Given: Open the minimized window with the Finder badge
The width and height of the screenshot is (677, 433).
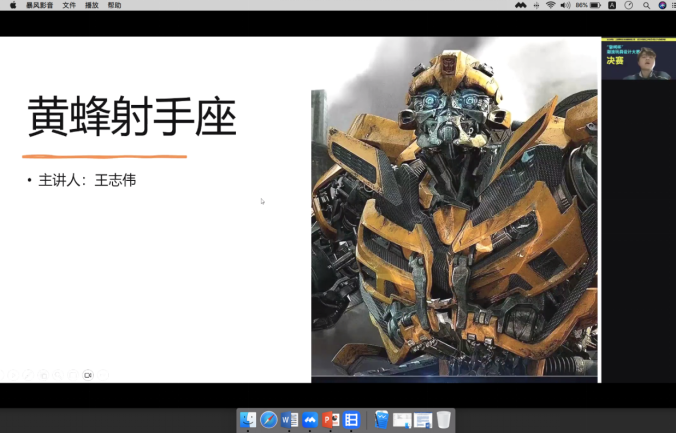Looking at the screenshot, I should pos(402,420).
